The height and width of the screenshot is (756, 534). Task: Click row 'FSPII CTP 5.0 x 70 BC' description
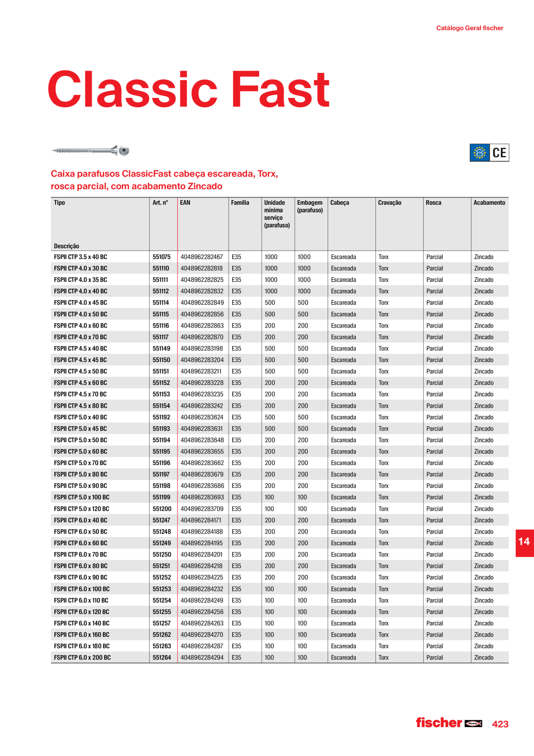point(80,463)
